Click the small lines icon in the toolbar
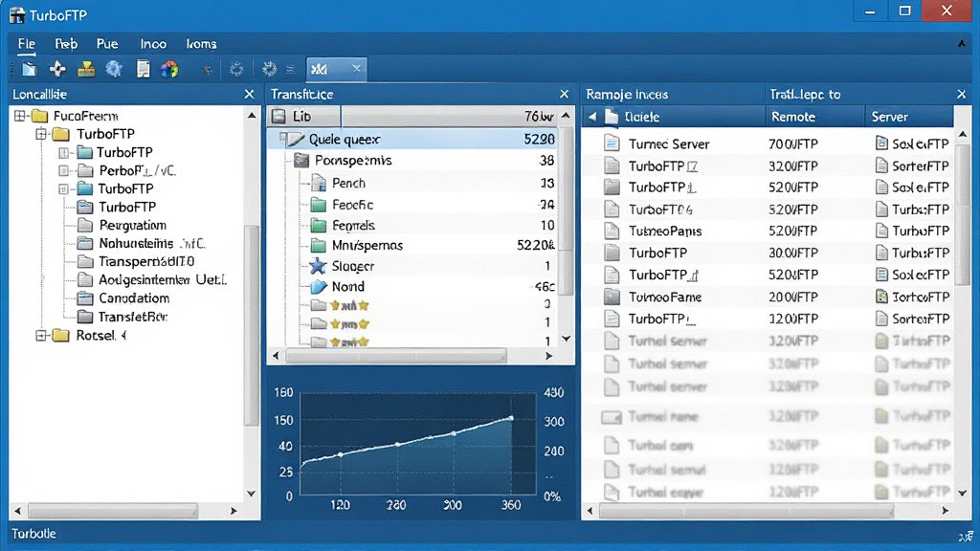 point(290,69)
